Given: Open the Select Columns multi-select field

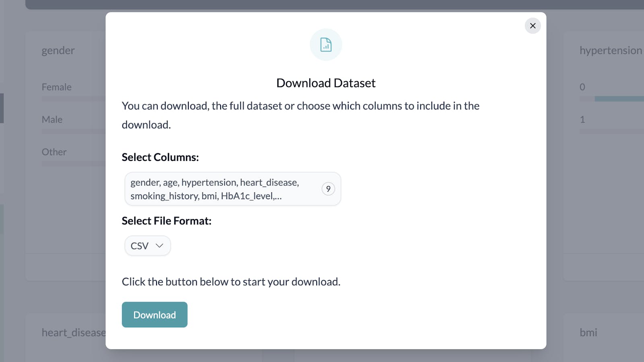Looking at the screenshot, I should pyautogui.click(x=223, y=189).
